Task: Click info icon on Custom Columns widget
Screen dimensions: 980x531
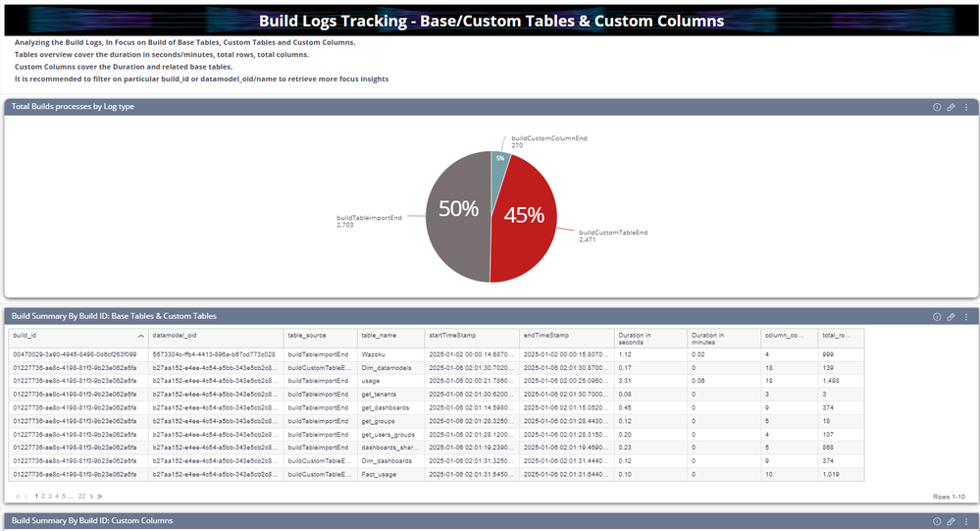Action: [x=937, y=521]
